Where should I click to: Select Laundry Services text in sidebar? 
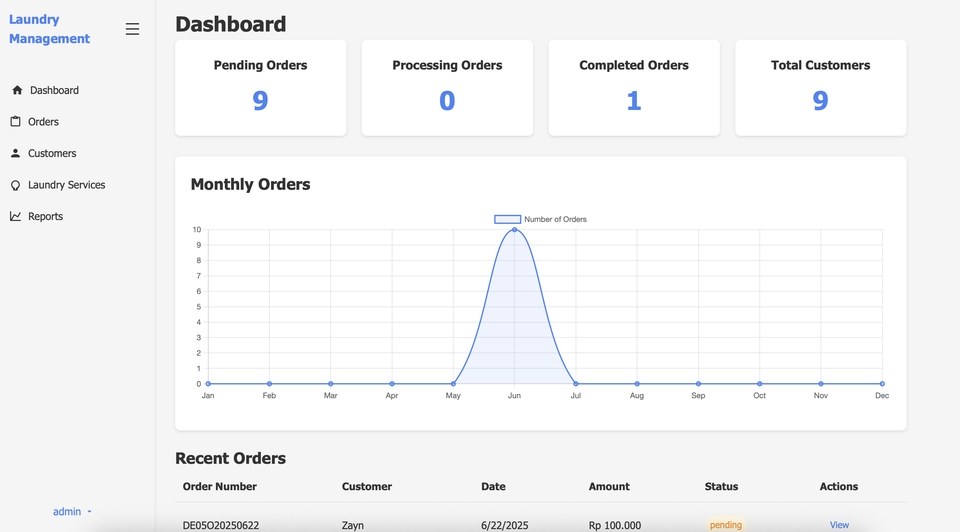point(66,185)
